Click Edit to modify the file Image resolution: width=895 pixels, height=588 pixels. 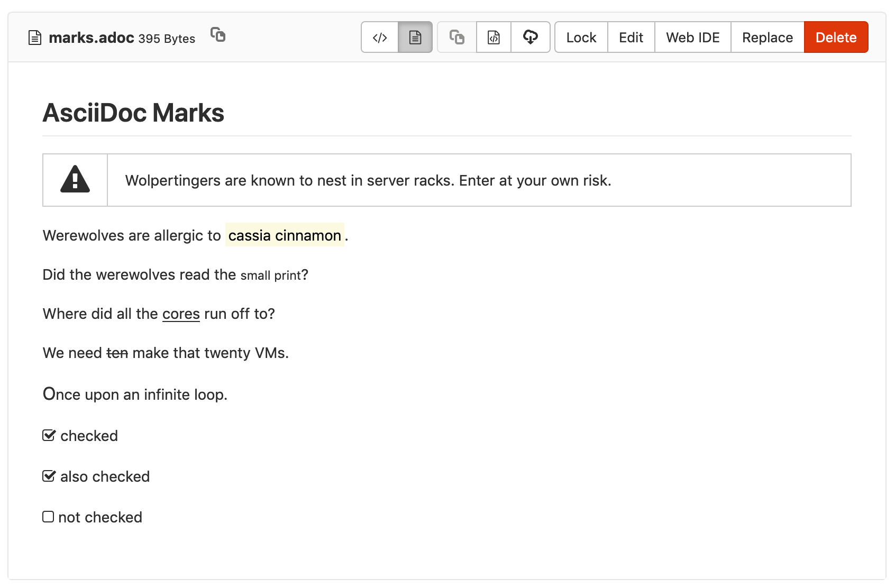(x=631, y=38)
